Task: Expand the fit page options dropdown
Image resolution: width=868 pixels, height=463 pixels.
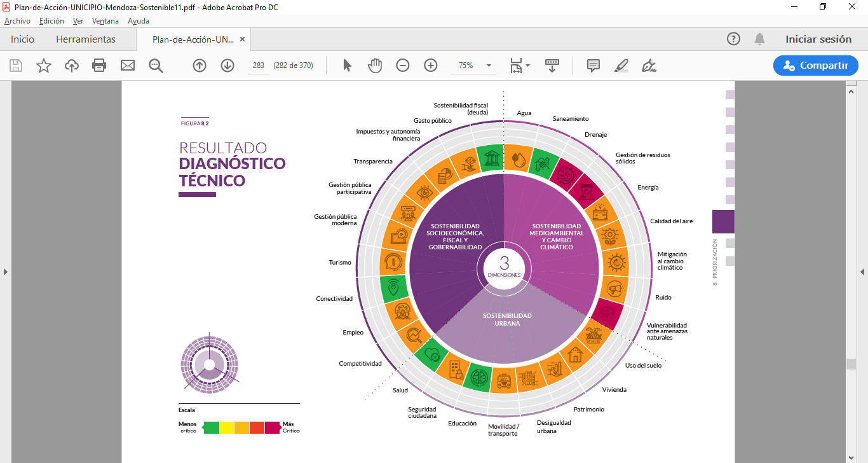Action: point(520,65)
